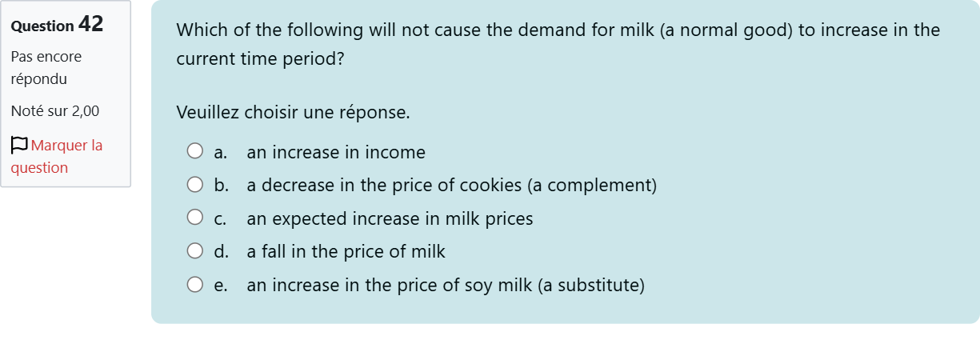Select radio button for option e
This screenshot has width=980, height=344.
click(195, 285)
